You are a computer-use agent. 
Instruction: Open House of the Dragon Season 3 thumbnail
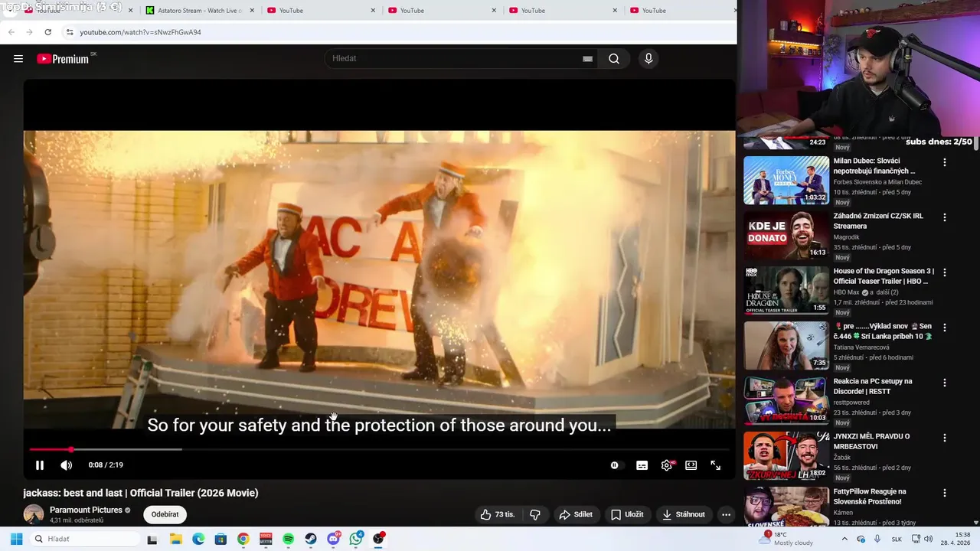[786, 291]
